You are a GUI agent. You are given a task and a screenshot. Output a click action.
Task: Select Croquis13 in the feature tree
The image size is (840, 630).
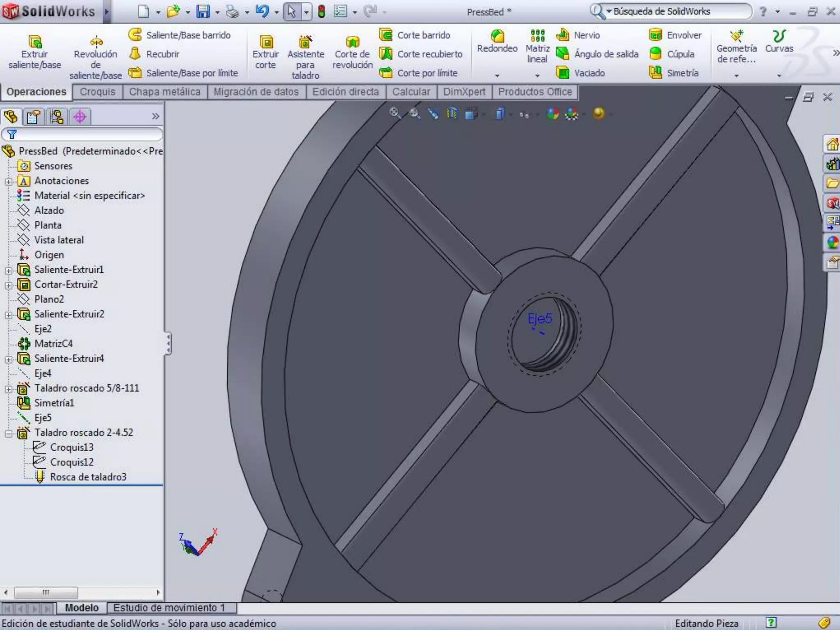coord(71,447)
